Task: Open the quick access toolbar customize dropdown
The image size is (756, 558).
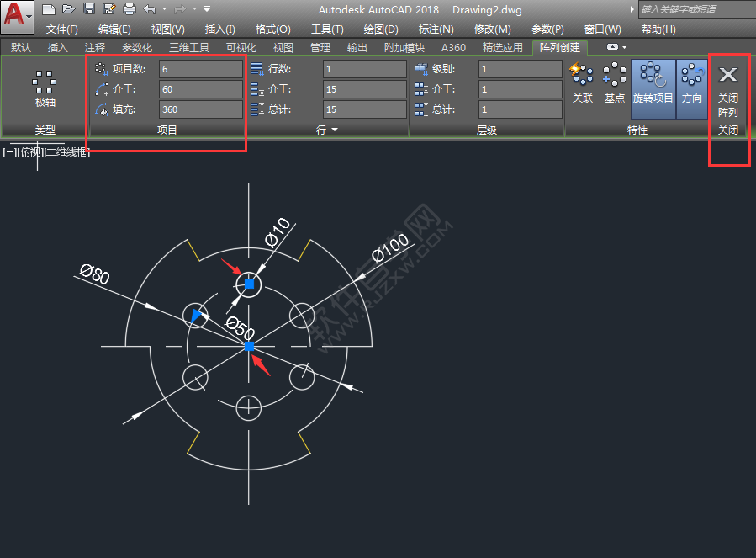Action: [207, 9]
